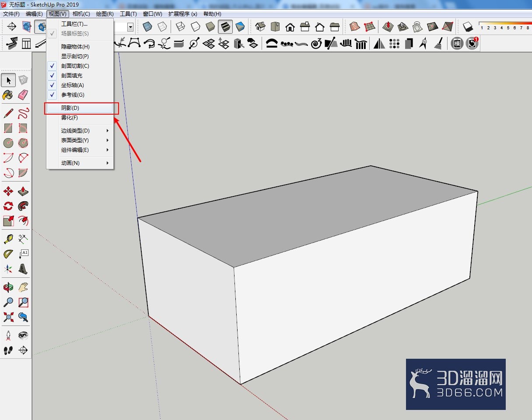
Task: Enable Shadows (阴影) in View menu
Action: 80,108
